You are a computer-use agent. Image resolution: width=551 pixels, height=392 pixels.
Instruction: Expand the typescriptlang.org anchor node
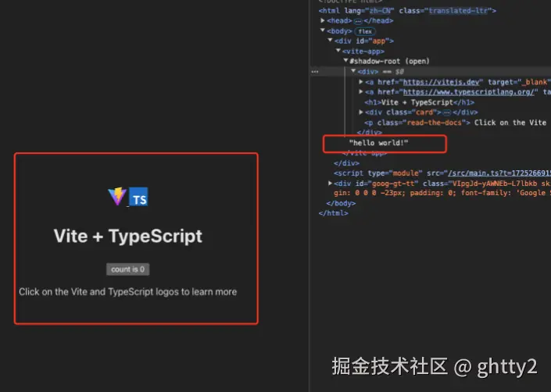click(361, 91)
